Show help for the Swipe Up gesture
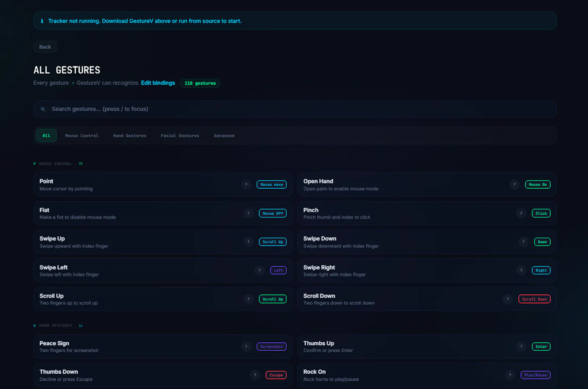The height and width of the screenshot is (389, 588). pos(248,242)
